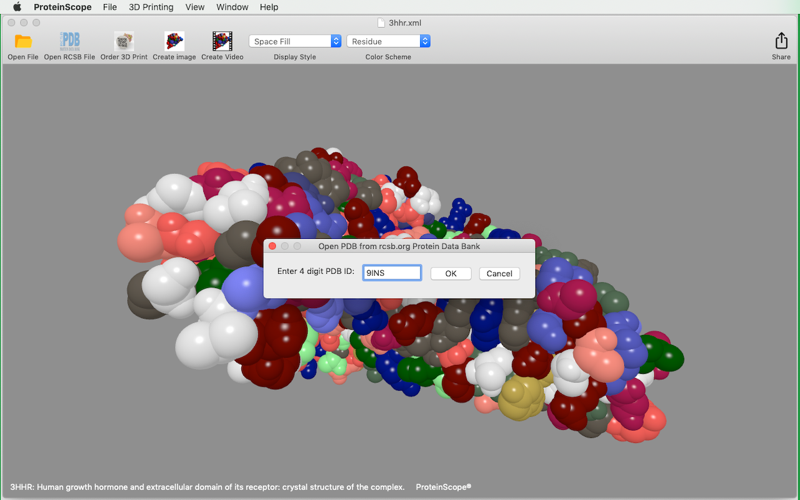Cancel the Open PDB dialog
Screen dimensions: 800x500
pyautogui.click(x=499, y=273)
